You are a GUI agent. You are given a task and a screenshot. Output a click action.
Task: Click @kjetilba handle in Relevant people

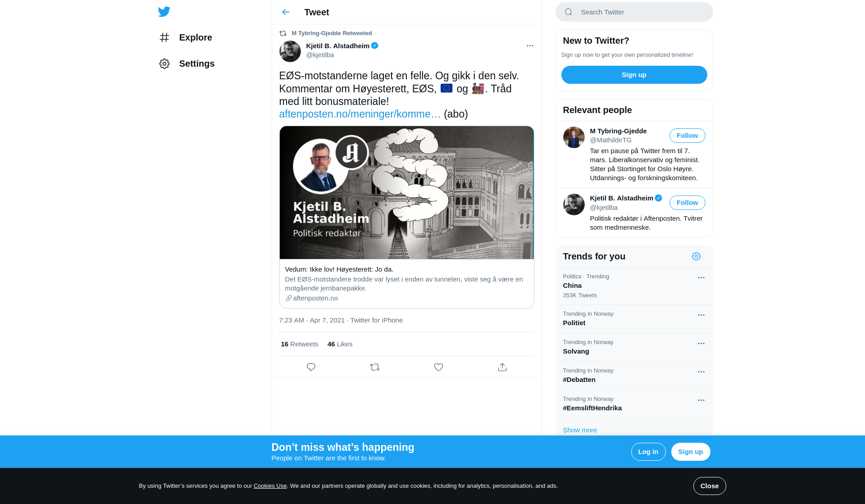pyautogui.click(x=604, y=208)
